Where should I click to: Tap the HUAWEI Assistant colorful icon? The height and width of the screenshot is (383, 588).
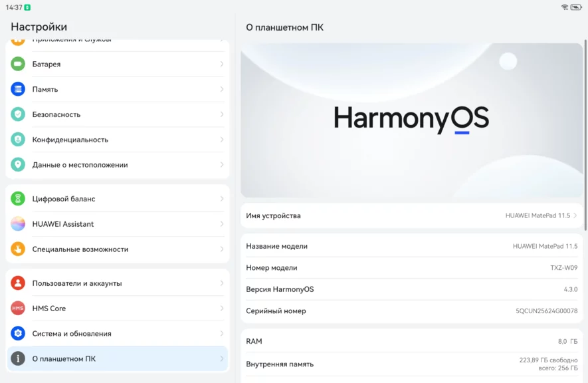coord(18,224)
